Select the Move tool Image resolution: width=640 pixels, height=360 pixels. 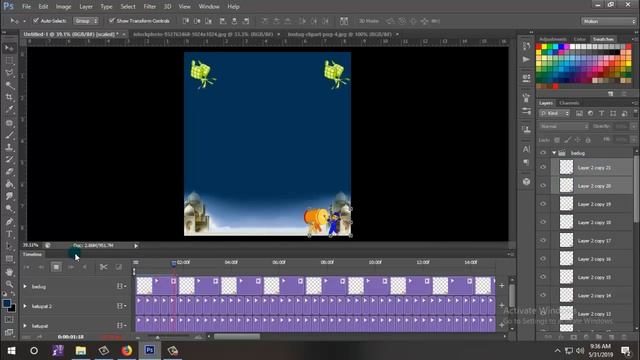coord(9,48)
